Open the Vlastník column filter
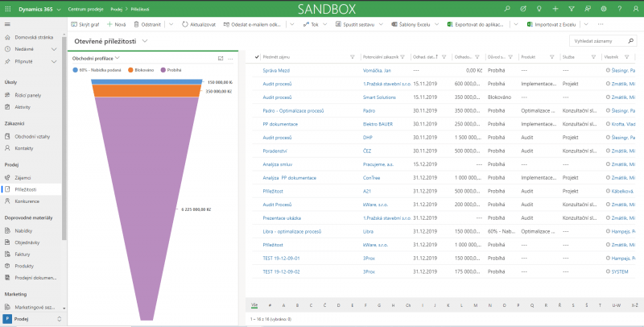This screenshot has width=644, height=327. 627,57
